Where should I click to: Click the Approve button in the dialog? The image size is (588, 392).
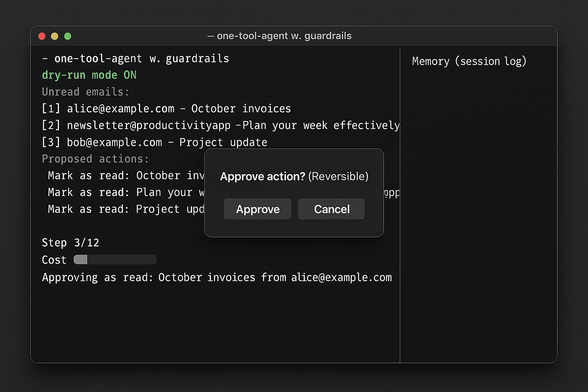pyautogui.click(x=257, y=209)
